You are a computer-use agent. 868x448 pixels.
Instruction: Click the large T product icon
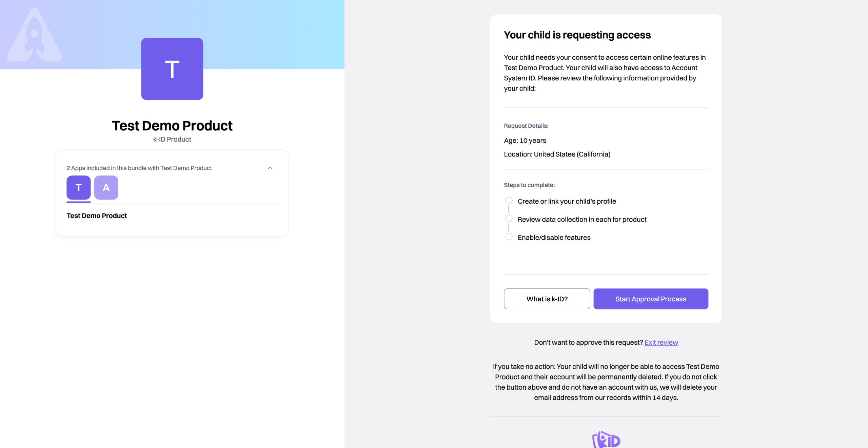(172, 69)
